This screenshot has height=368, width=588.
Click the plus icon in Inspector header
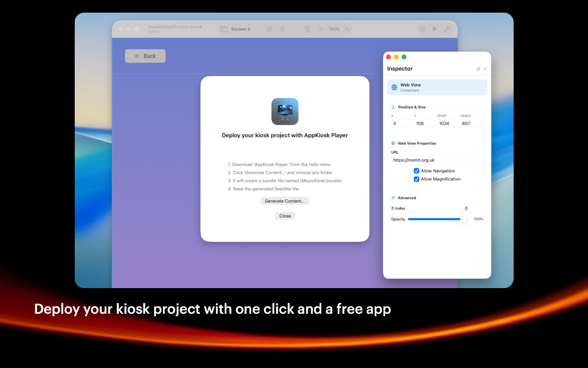click(x=485, y=69)
